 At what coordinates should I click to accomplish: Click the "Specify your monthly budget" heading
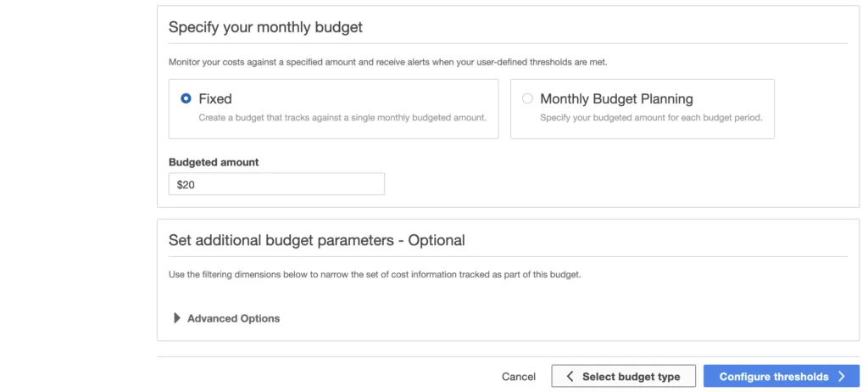(265, 27)
